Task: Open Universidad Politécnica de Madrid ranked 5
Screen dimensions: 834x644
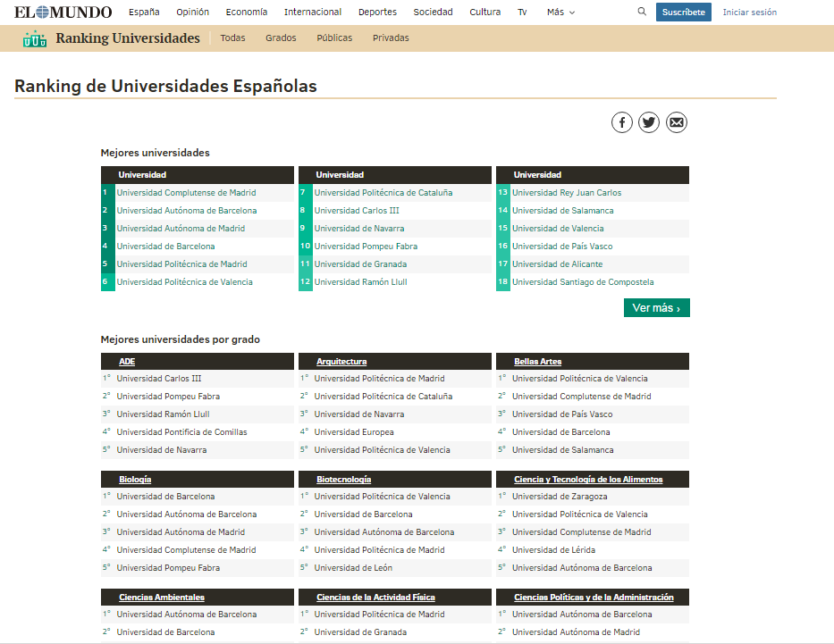Action: pyautogui.click(x=181, y=264)
